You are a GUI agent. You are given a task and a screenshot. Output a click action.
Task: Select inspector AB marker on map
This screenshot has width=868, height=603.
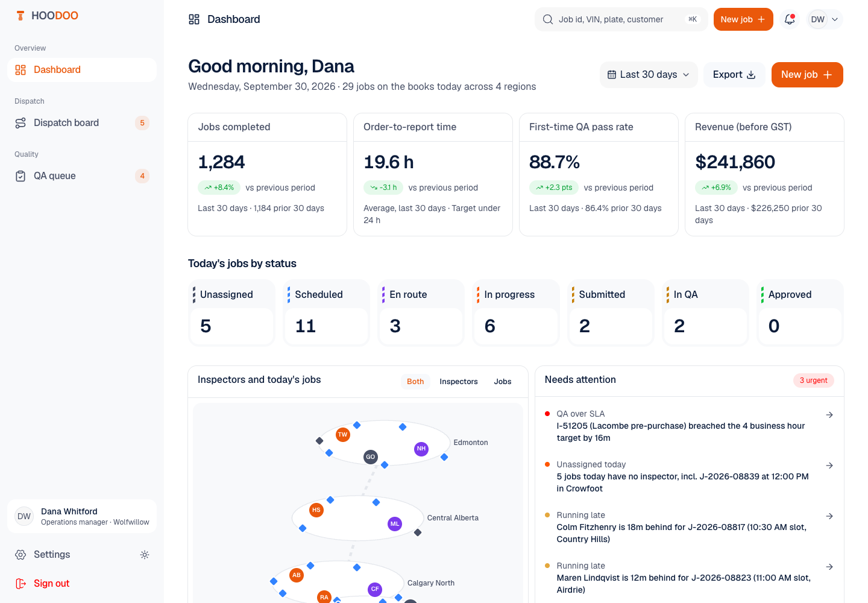(297, 575)
